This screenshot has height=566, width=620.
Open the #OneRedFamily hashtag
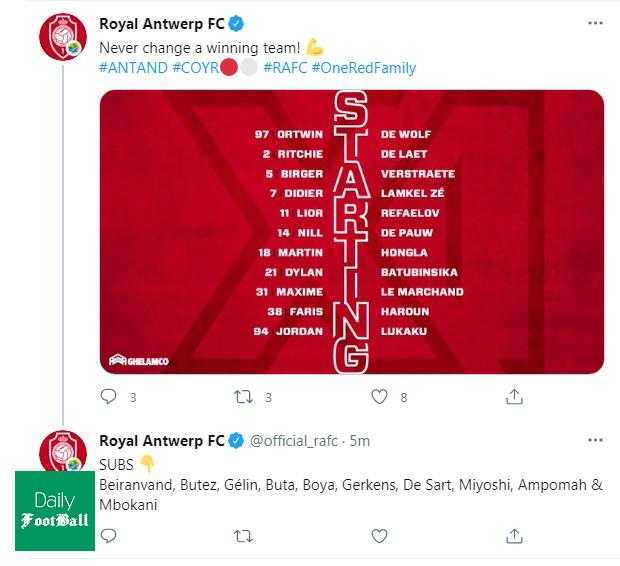(x=363, y=68)
